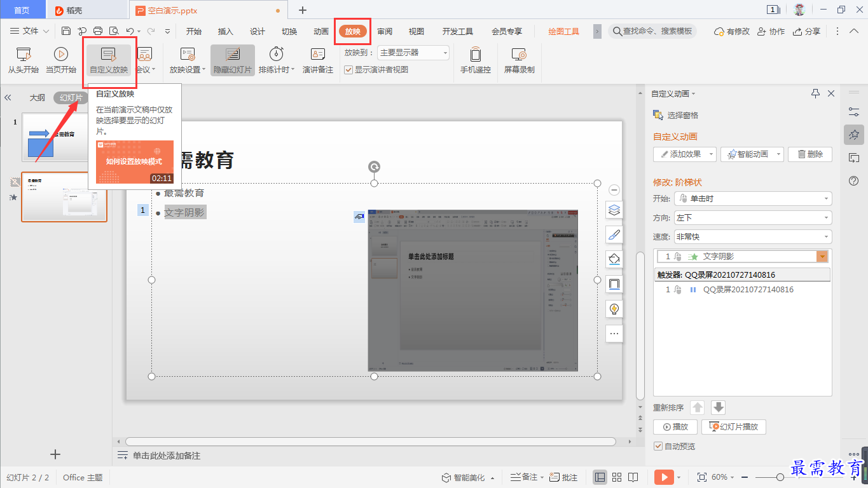The image size is (868, 488).
Task: Expand 添加效果 dropdown arrow
Action: click(711, 154)
